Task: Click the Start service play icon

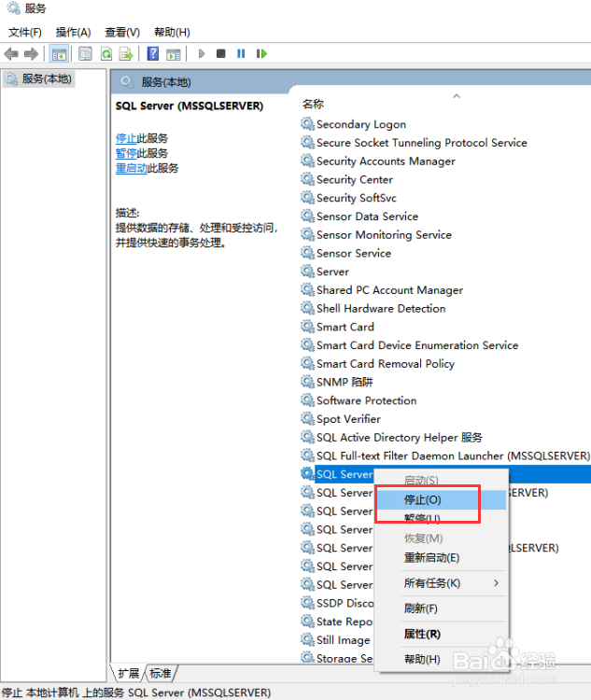Action: [x=202, y=54]
